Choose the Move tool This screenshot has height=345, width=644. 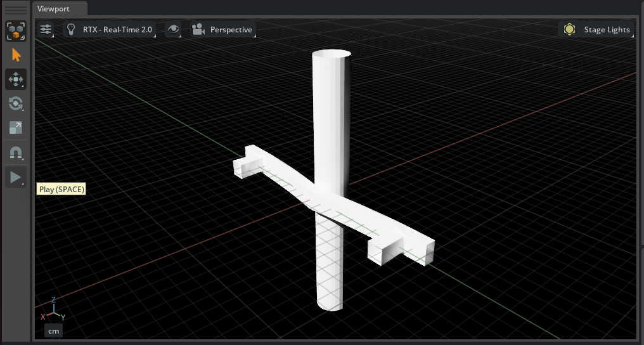click(16, 79)
